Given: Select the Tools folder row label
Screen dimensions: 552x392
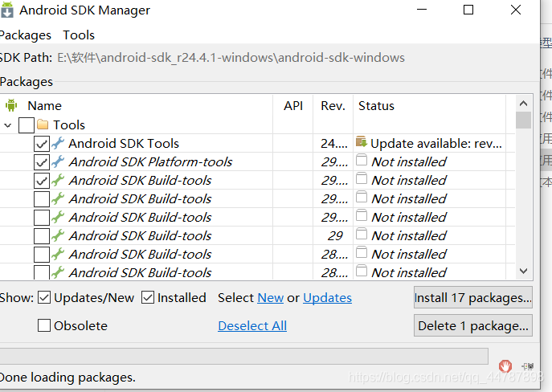Looking at the screenshot, I should [x=69, y=125].
